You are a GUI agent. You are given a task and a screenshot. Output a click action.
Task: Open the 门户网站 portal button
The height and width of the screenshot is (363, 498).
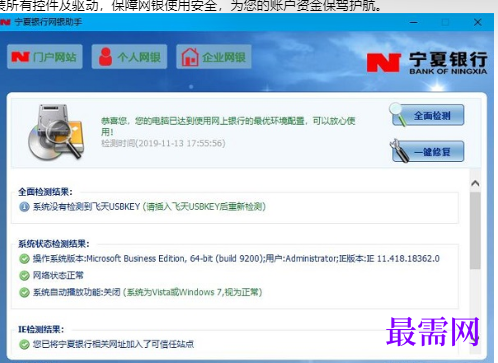45,57
